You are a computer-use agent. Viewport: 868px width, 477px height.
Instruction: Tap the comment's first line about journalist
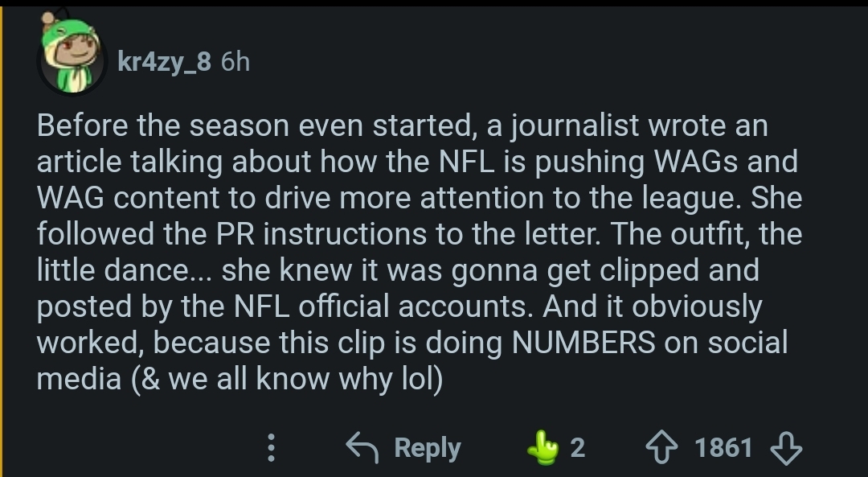[x=403, y=125]
